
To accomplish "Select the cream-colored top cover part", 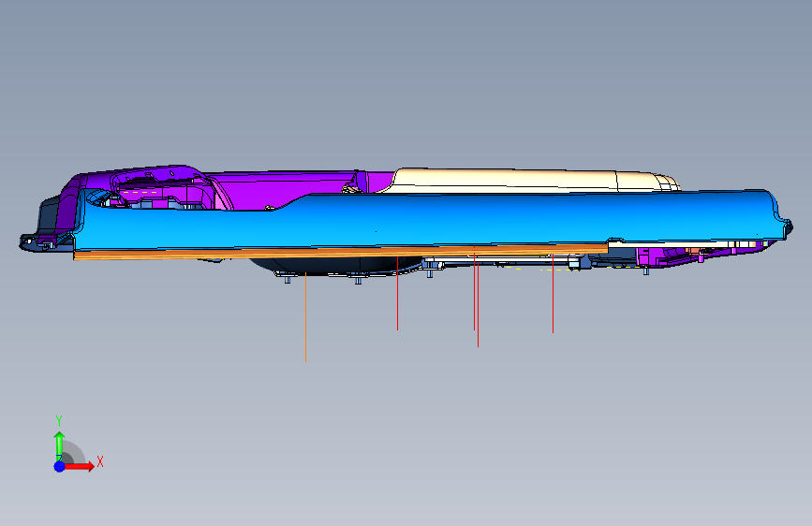I will [534, 180].
